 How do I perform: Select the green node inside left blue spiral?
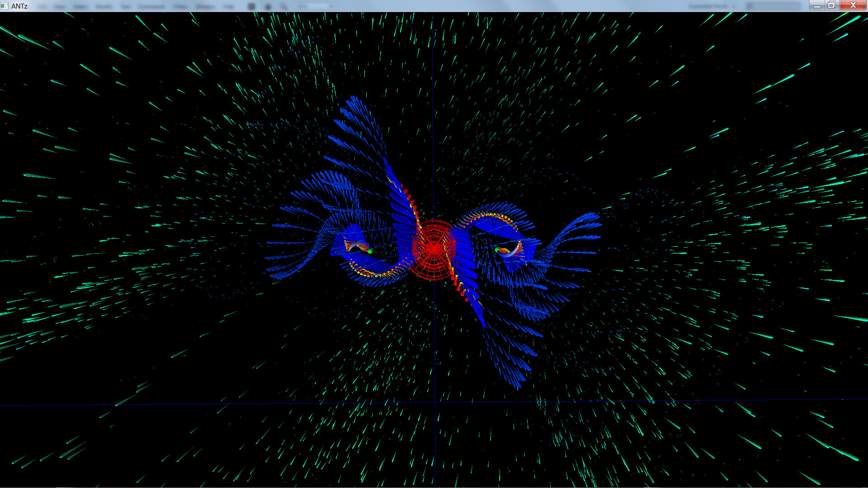[370, 251]
